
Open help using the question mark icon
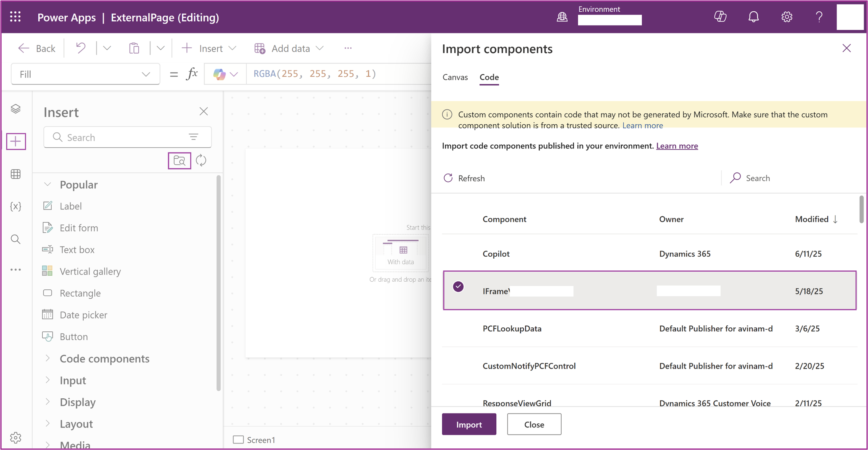[x=819, y=17]
